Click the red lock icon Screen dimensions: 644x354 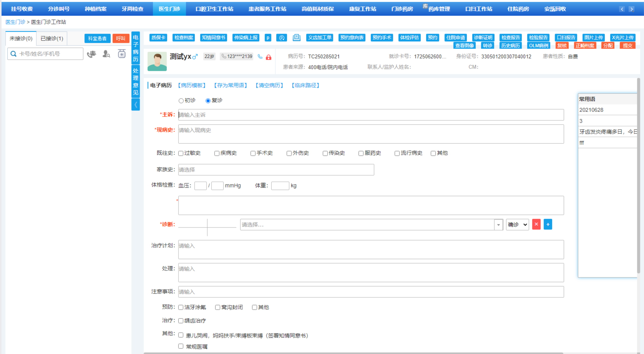(268, 57)
